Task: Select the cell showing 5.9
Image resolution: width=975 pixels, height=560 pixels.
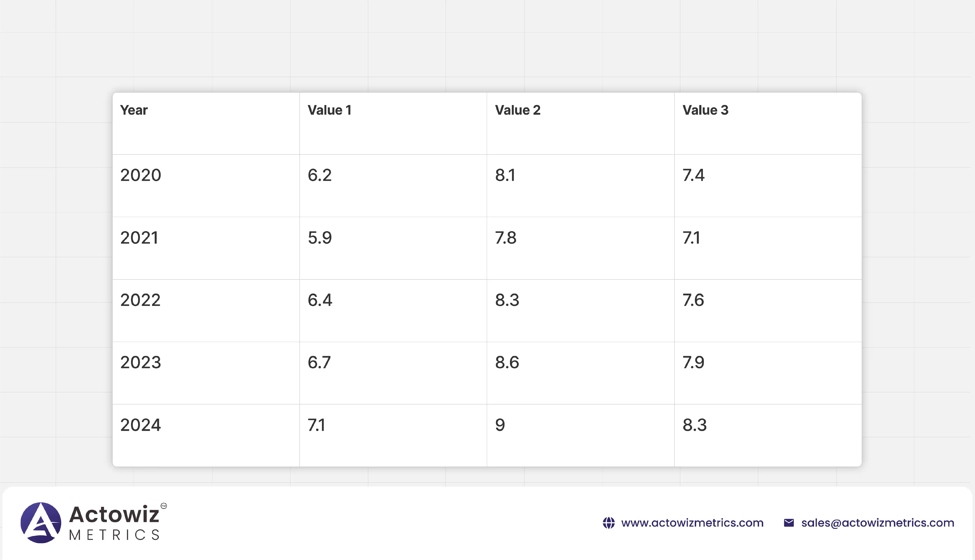Action: tap(319, 238)
